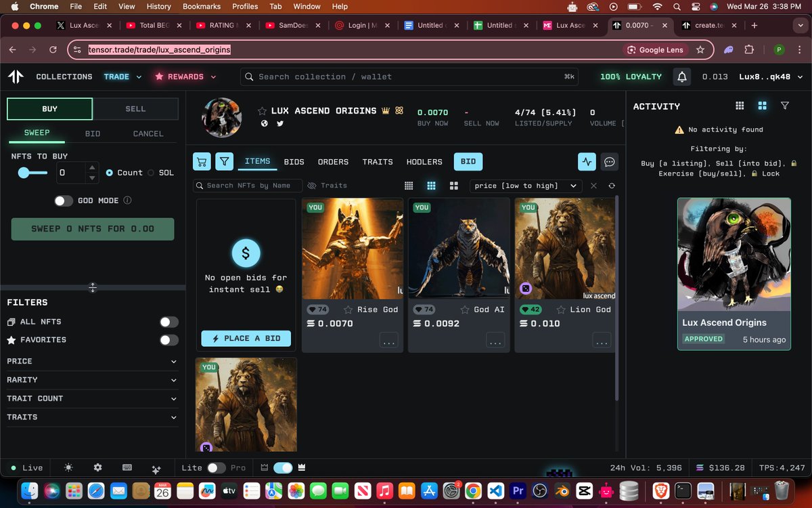This screenshot has height=508, width=812.
Task: Click Place a Bid button
Action: pos(246,339)
